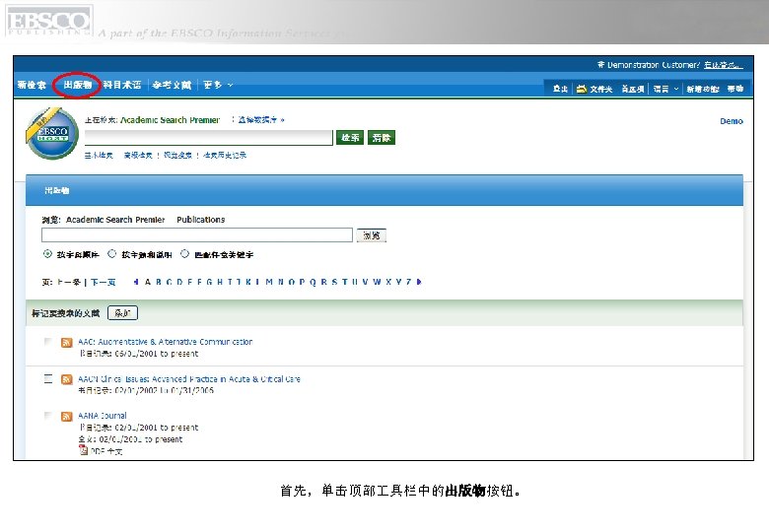Click the 选择数据库 (Choose Databases) link
The image size is (769, 532).
click(261, 119)
